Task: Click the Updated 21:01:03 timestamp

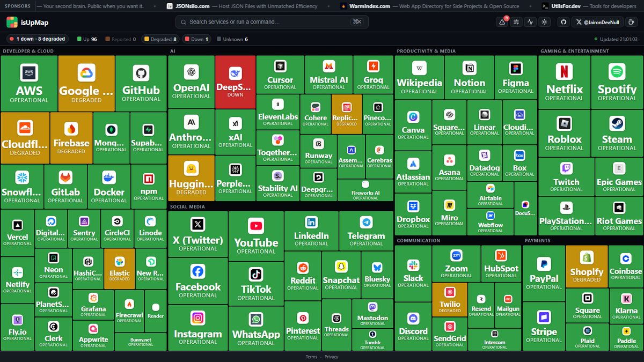Action: point(615,39)
